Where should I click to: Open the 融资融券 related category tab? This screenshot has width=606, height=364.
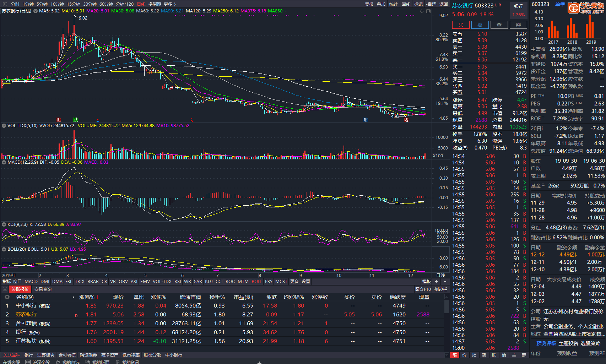[x=88, y=355]
